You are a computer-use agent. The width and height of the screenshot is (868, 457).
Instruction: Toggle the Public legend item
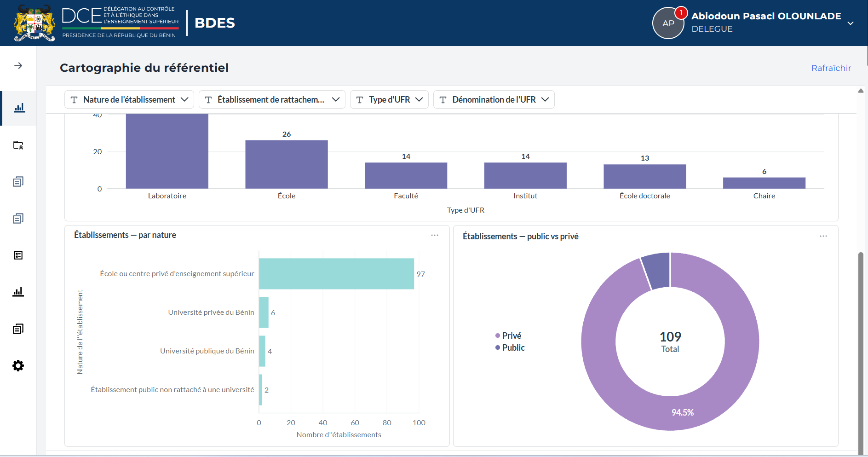click(510, 347)
